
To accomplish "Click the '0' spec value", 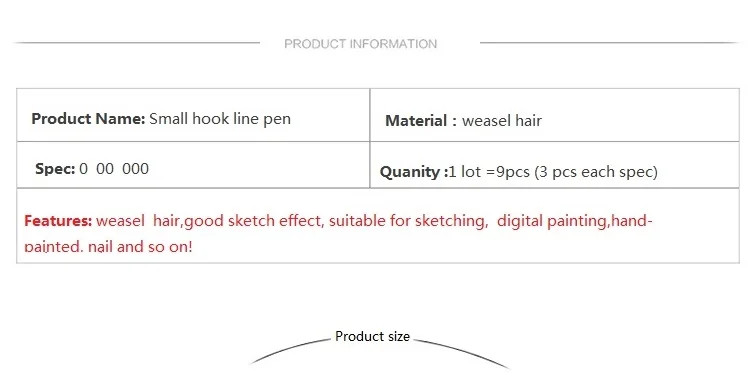I will click(84, 169).
